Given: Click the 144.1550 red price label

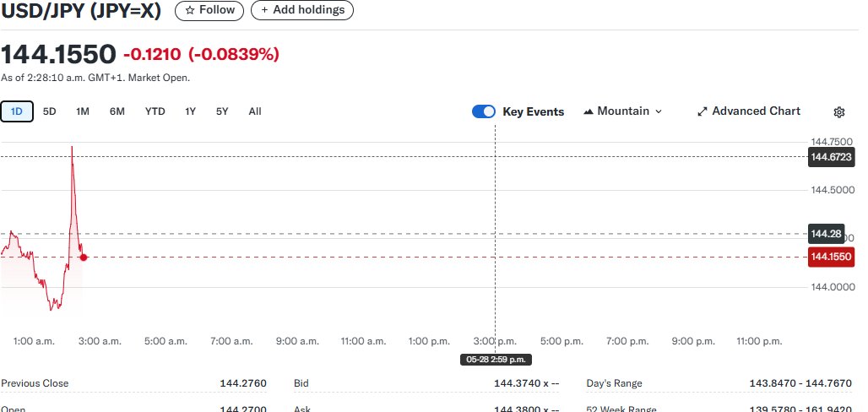Looking at the screenshot, I should (831, 257).
